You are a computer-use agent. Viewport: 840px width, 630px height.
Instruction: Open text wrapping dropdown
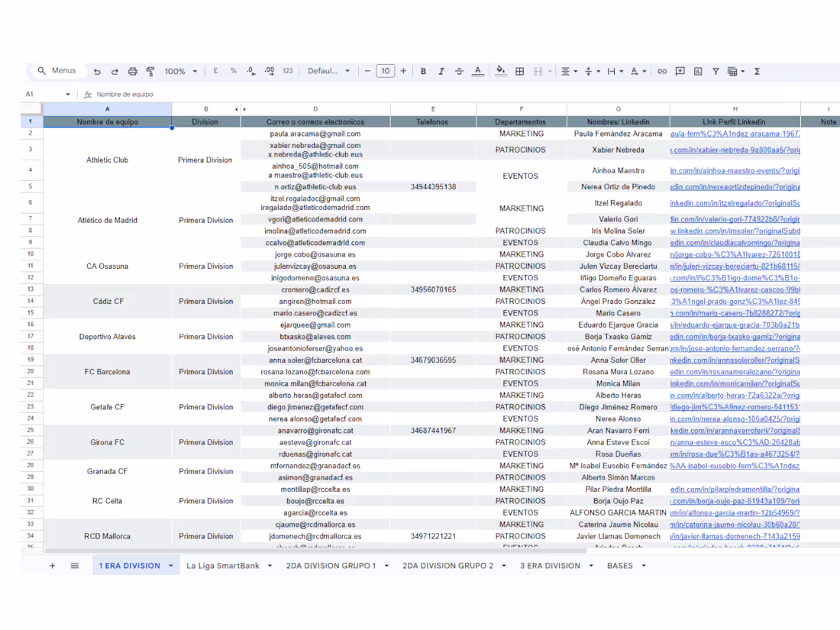click(615, 71)
